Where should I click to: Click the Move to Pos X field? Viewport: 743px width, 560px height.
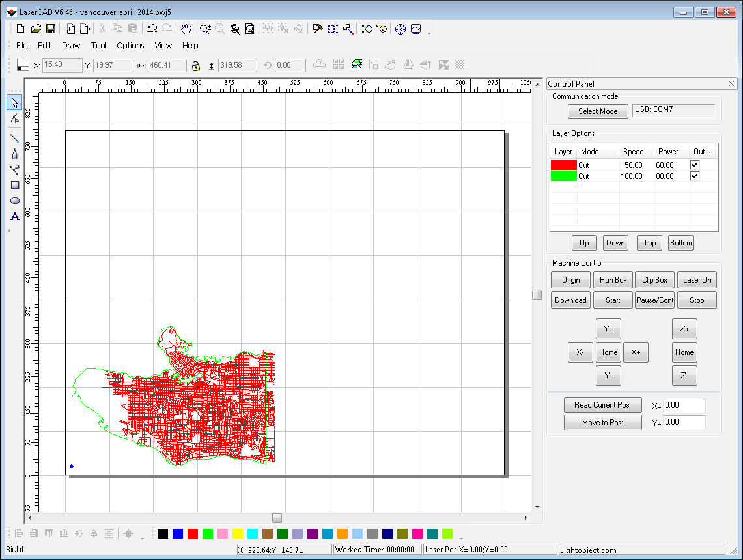[684, 406]
